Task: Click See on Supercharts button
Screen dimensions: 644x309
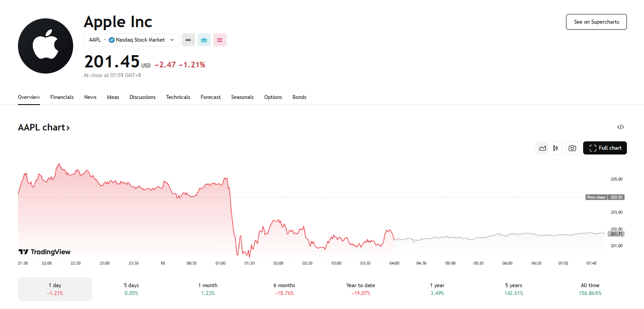Action: tap(596, 22)
